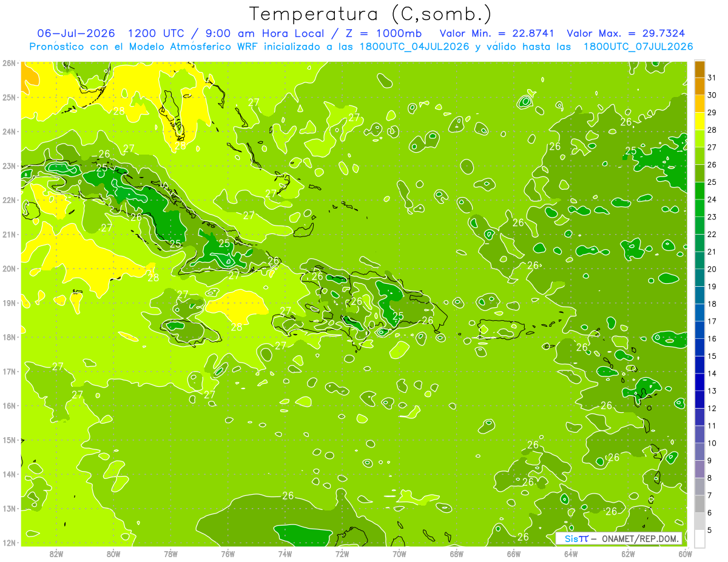Viewport: 728px width, 562px height.
Task: Choose the purple legend swatch between 9 and 10
Action: (x=699, y=452)
